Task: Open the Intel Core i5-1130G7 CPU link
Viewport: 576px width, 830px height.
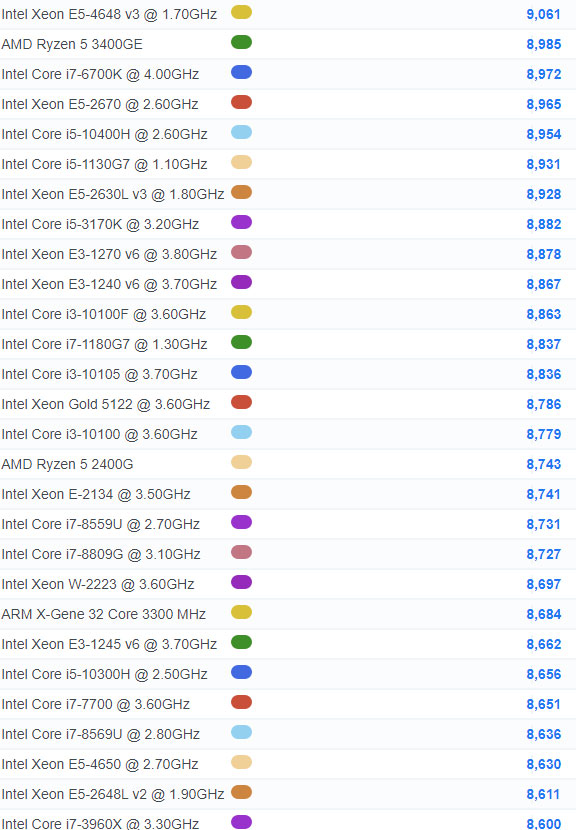Action: [104, 164]
